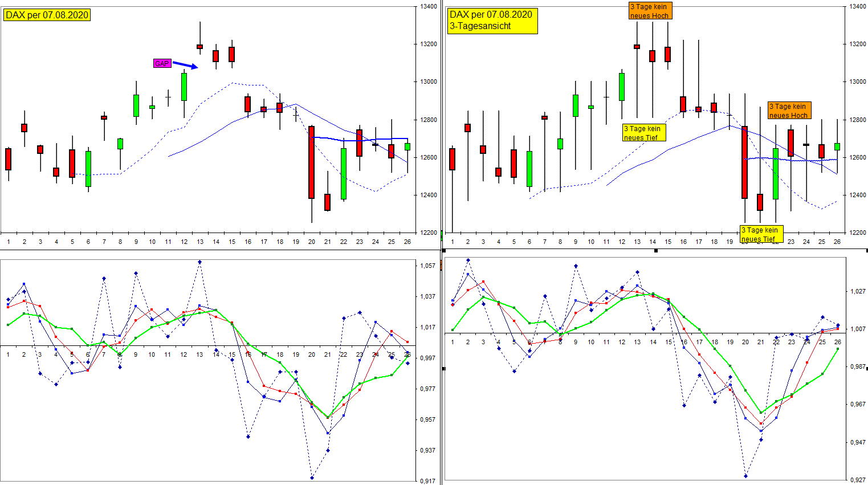Select the 1,027 indicator axis value
This screenshot has height=485, width=868.
[x=858, y=292]
